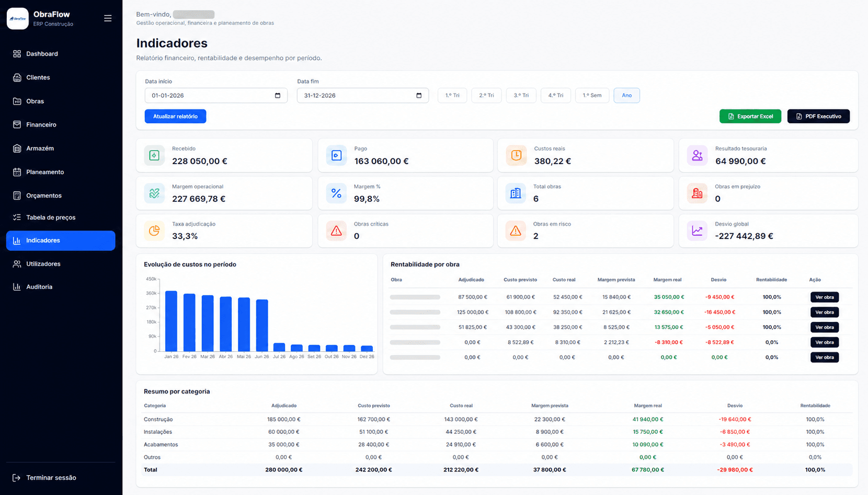Select the 1.º Tri period filter
The width and height of the screenshot is (868, 495).
click(452, 95)
